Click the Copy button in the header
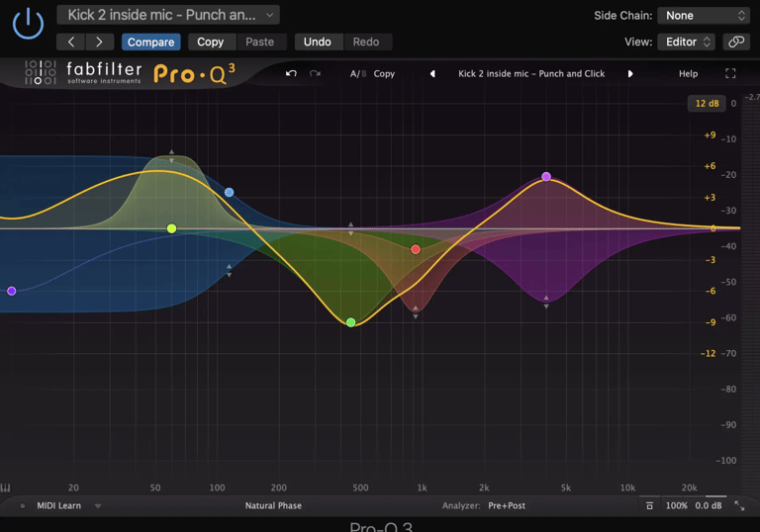Image resolution: width=760 pixels, height=532 pixels. pyautogui.click(x=211, y=43)
